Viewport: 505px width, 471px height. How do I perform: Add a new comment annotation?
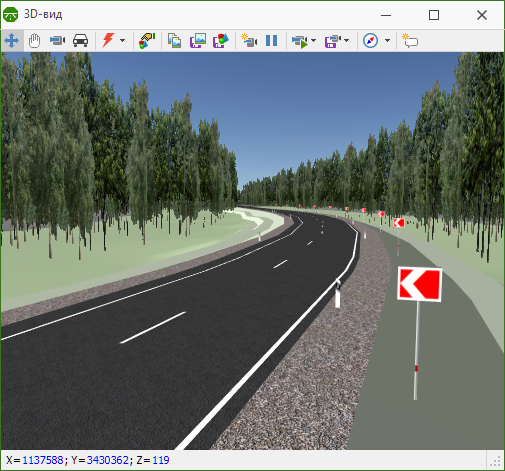point(410,41)
